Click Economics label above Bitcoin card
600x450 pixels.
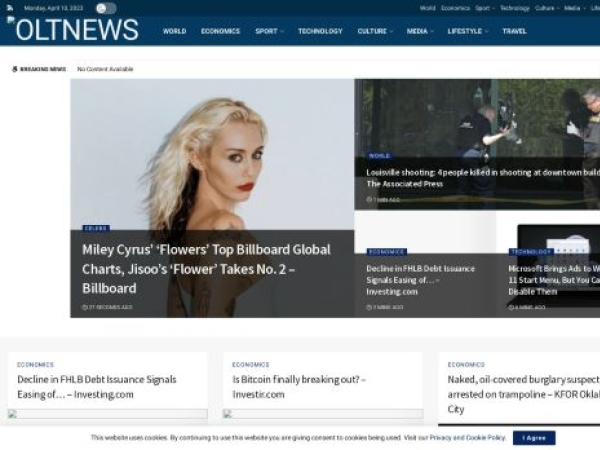[x=251, y=365]
